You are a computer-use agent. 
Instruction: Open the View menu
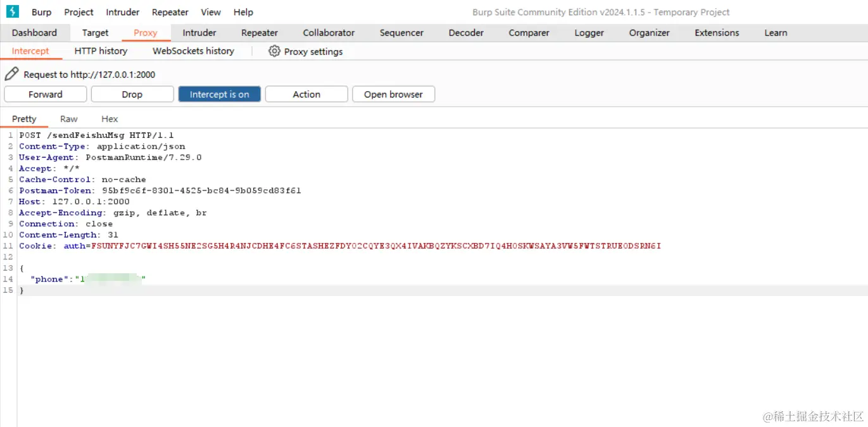click(211, 12)
